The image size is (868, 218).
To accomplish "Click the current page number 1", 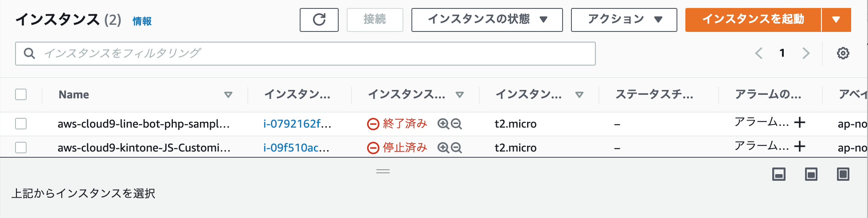I will point(782,53).
